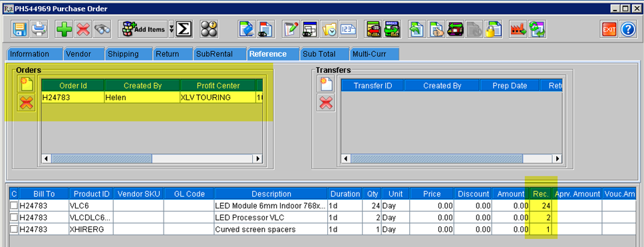Tick the checkbox for LED Processor VLC row
The height and width of the screenshot is (247, 644).
click(14, 217)
